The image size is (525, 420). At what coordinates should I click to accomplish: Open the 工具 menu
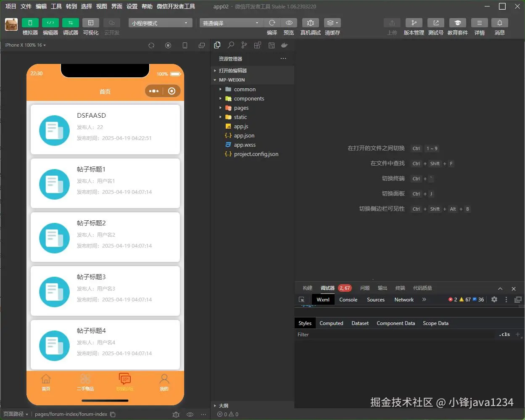coord(56,6)
